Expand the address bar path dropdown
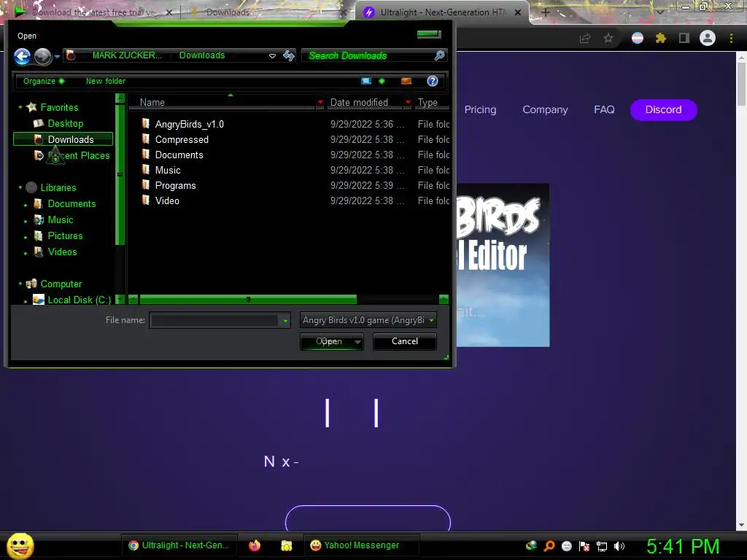747x560 pixels. (272, 55)
